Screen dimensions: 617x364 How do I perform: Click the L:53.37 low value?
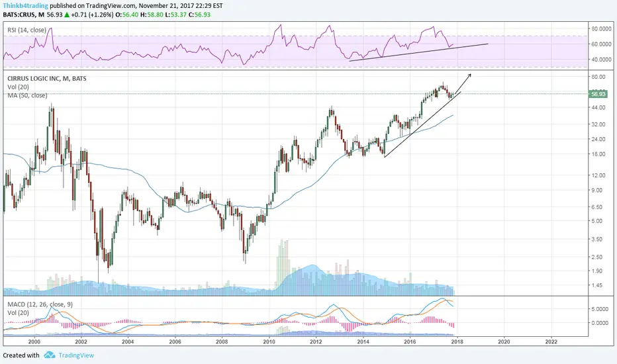pos(176,15)
